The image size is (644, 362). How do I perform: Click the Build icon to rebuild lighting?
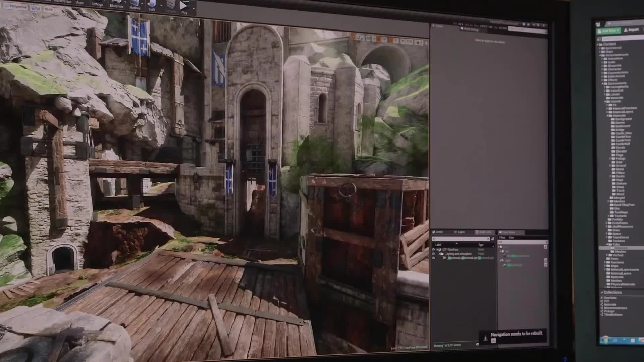click(x=152, y=5)
